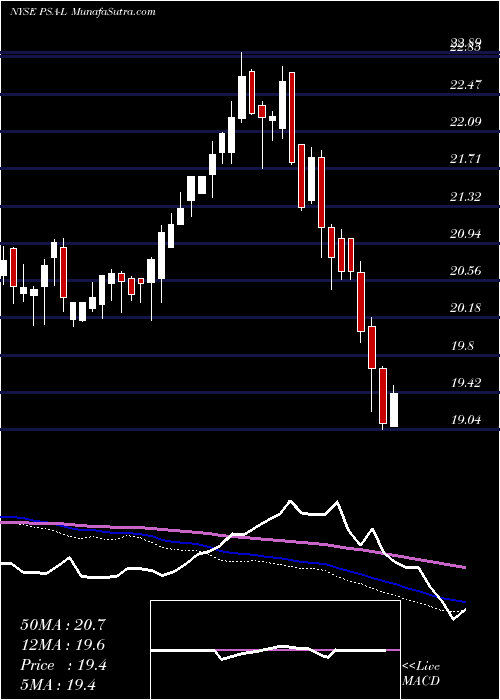Click the 19.8 price axis label
500x700 pixels.
[x=462, y=346]
